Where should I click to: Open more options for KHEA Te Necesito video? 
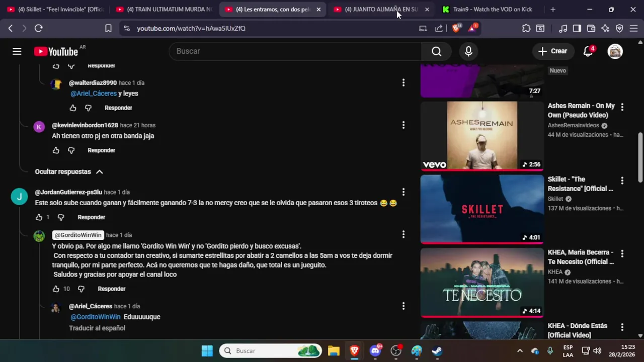[x=622, y=253]
